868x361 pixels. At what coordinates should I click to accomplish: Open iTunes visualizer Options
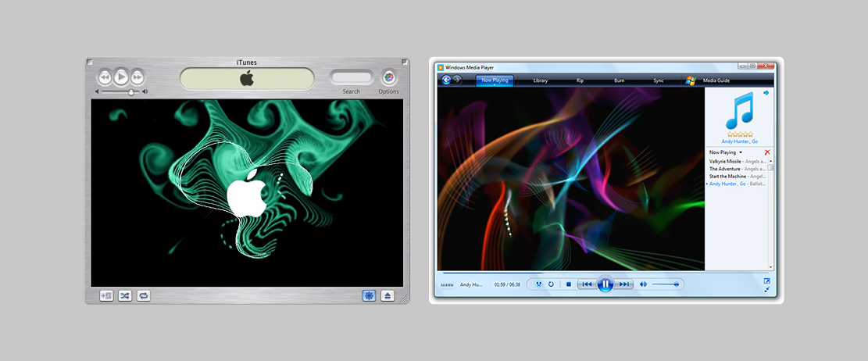[389, 77]
